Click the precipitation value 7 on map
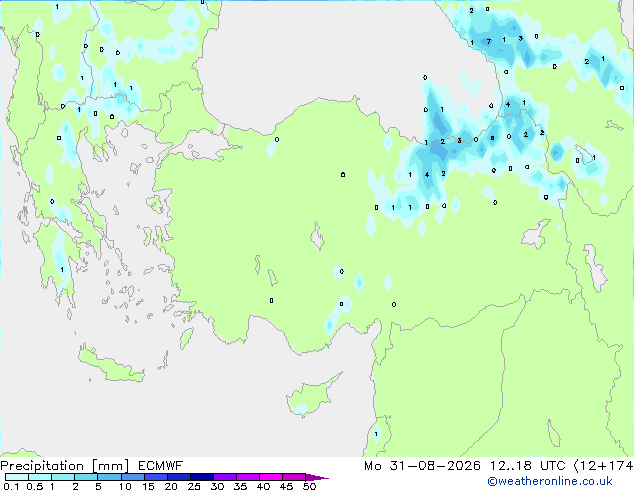This screenshot has width=634, height=490. [x=489, y=41]
